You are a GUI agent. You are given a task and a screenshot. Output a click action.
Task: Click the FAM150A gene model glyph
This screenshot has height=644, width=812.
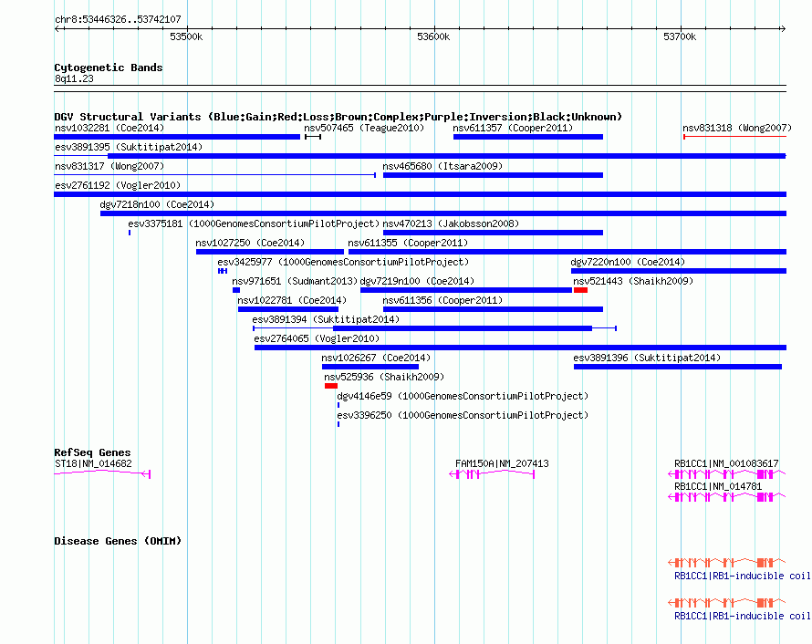(492, 474)
